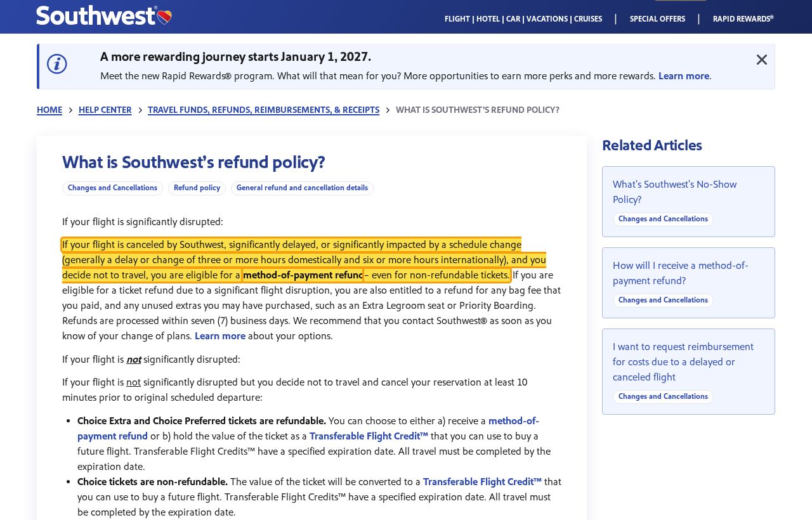Click the bold text Choice tickets are non-refundable.
This screenshot has width=812, height=520.
[152, 482]
